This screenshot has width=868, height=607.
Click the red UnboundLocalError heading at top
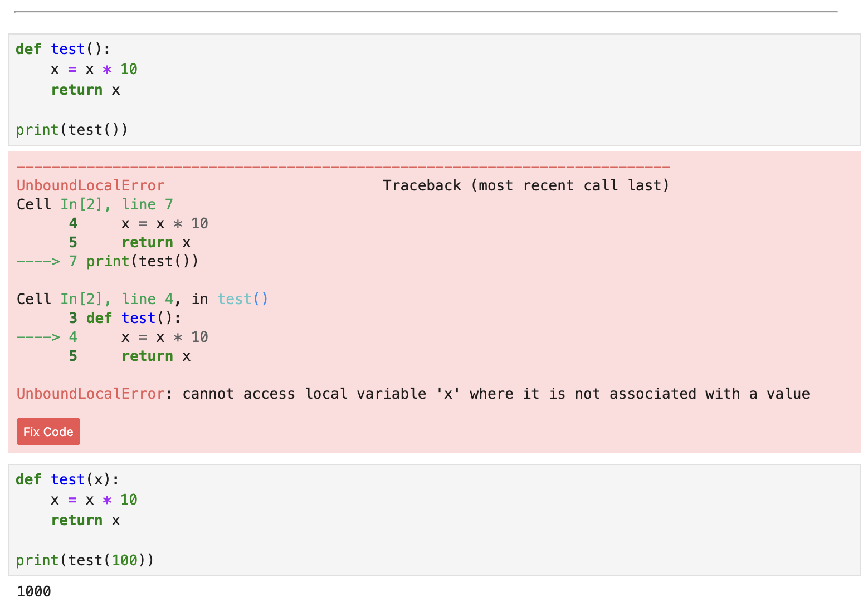91,185
